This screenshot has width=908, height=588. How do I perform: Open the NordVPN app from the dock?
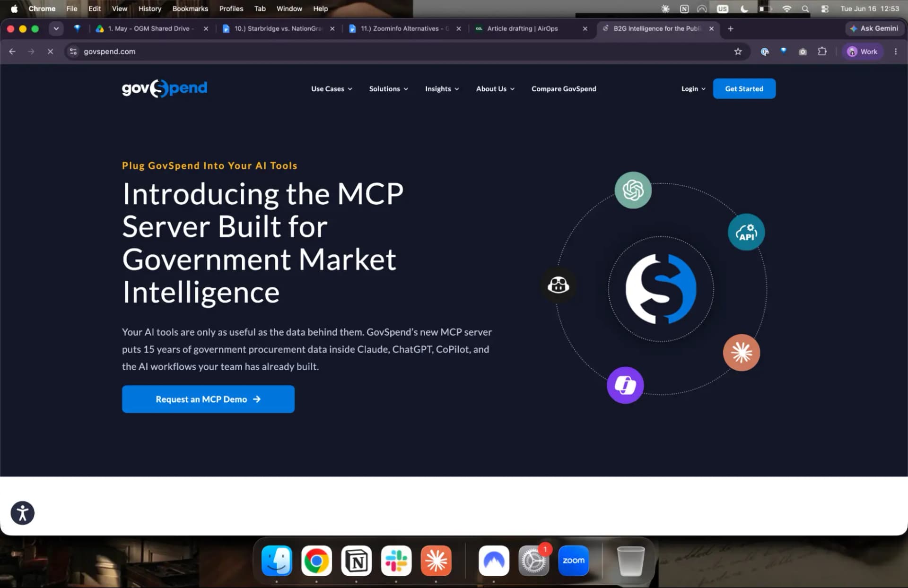pos(494,561)
